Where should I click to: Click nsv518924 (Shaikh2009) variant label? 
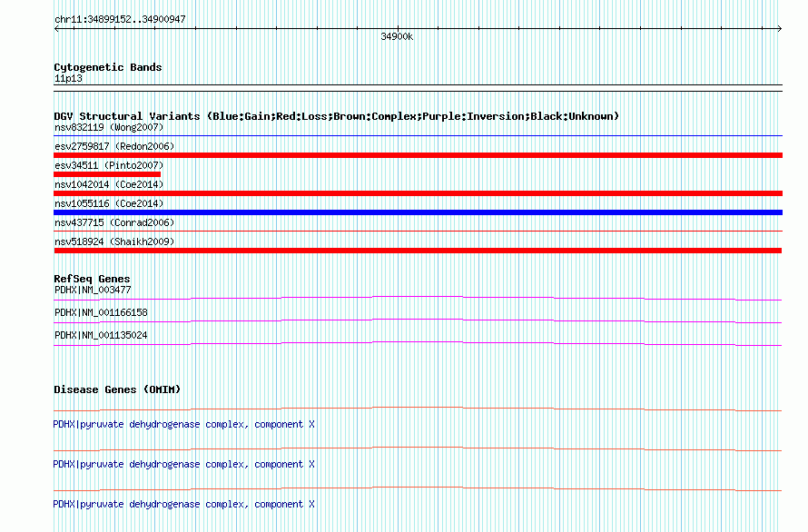coord(114,241)
